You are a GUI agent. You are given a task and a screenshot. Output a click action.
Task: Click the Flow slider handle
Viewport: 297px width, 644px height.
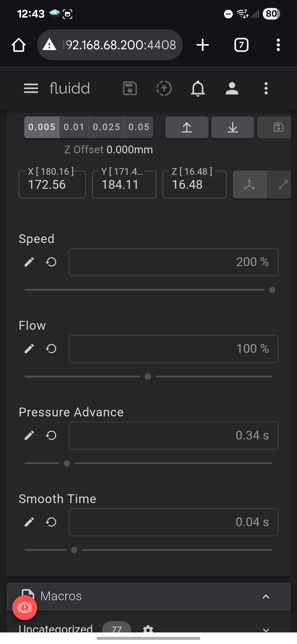tap(148, 376)
